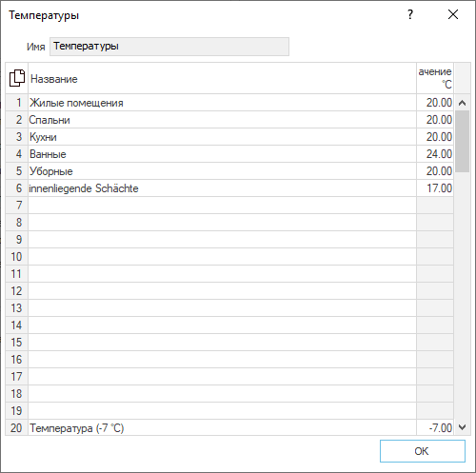476x473 pixels.
Task: Click the Ванные value 24.00 cell
Action: (x=435, y=154)
